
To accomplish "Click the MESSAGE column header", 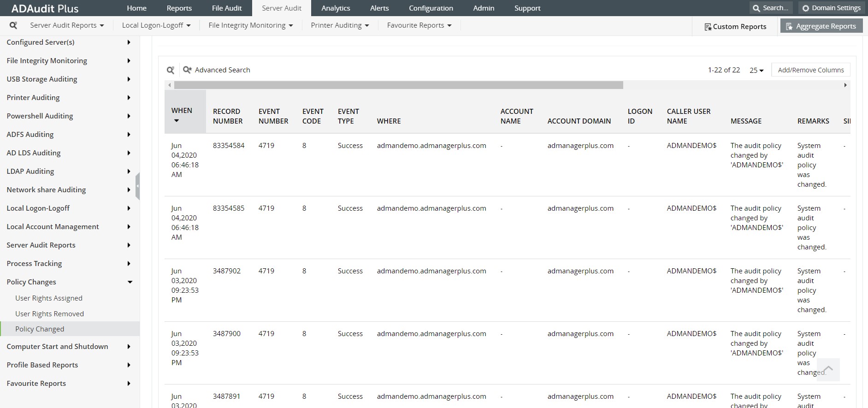I will click(x=746, y=121).
